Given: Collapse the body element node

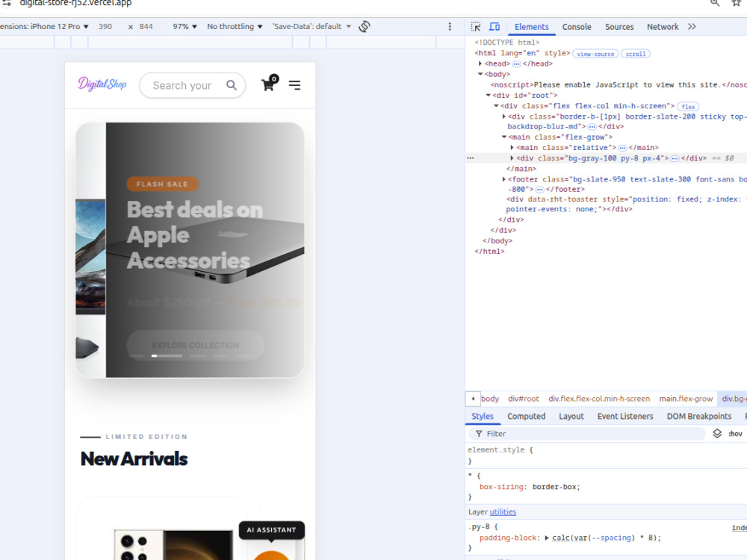Looking at the screenshot, I should 480,74.
